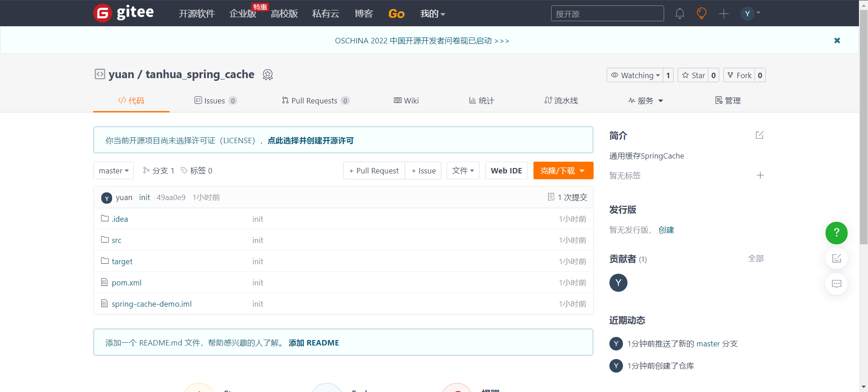
Task: Open the 克隆/下载 dropdown button
Action: point(563,171)
